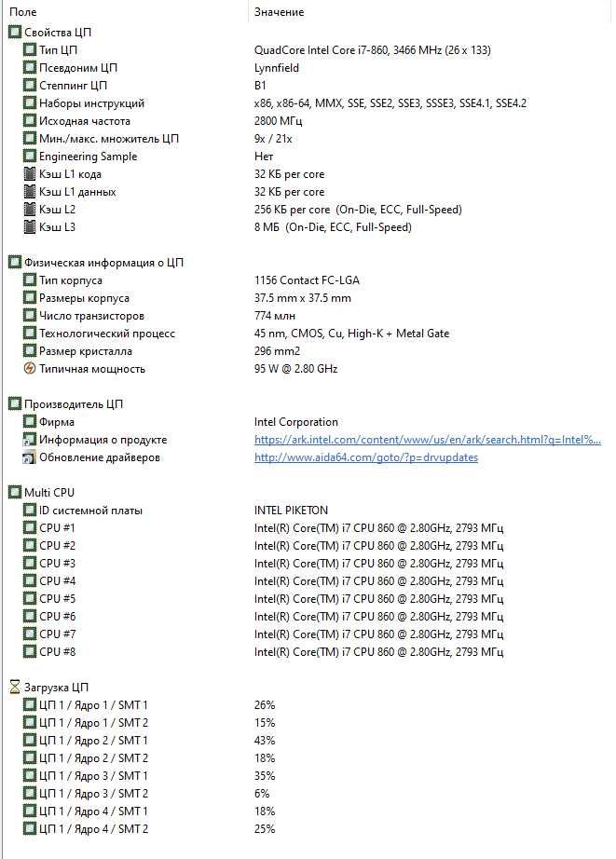This screenshot has width=616, height=859.
Task: Open the aida64.com driver updates link
Action: pos(366,457)
